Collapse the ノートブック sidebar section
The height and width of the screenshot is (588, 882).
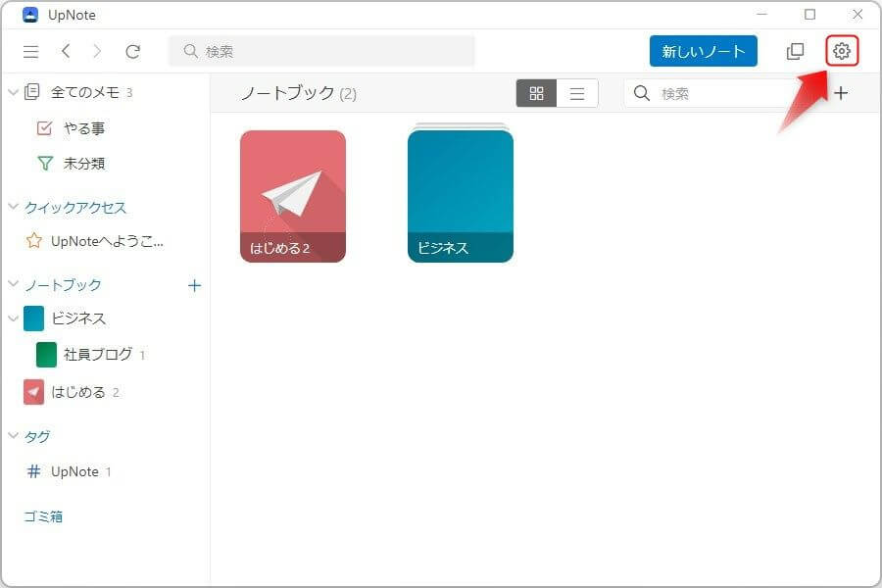pos(14,284)
